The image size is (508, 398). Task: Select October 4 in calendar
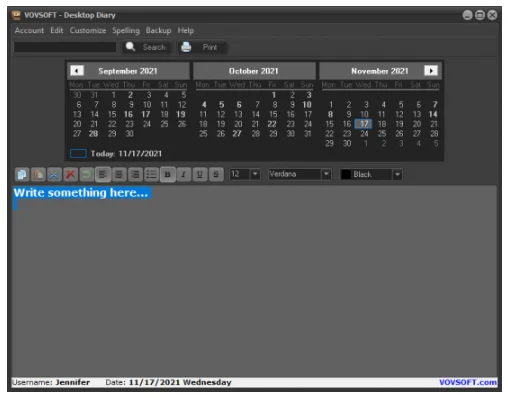(x=204, y=105)
